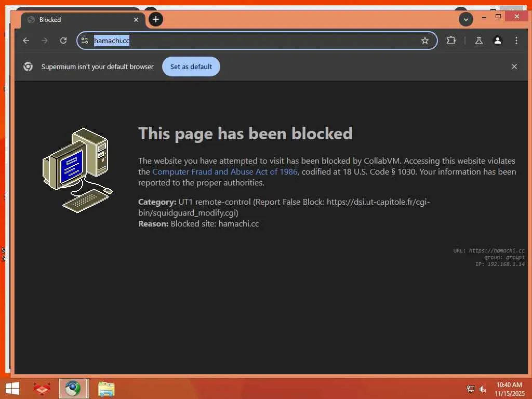Open site information icon in address bar
The height and width of the screenshot is (399, 532).
coord(85,41)
